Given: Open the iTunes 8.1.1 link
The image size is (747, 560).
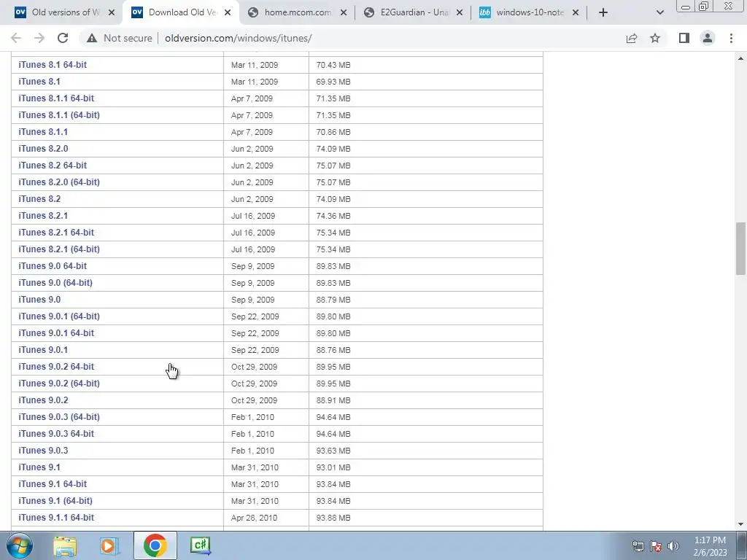Looking at the screenshot, I should coord(43,132).
